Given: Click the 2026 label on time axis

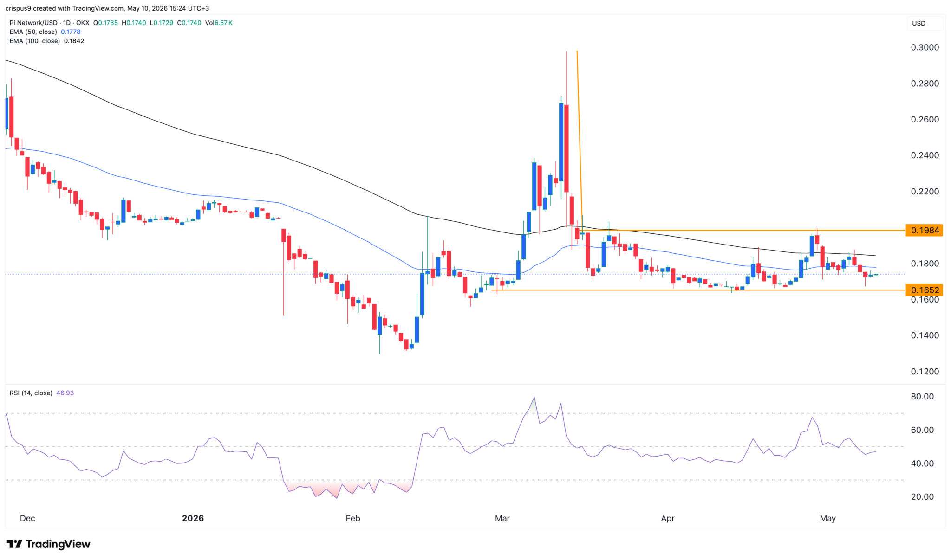Looking at the screenshot, I should pyautogui.click(x=193, y=518).
